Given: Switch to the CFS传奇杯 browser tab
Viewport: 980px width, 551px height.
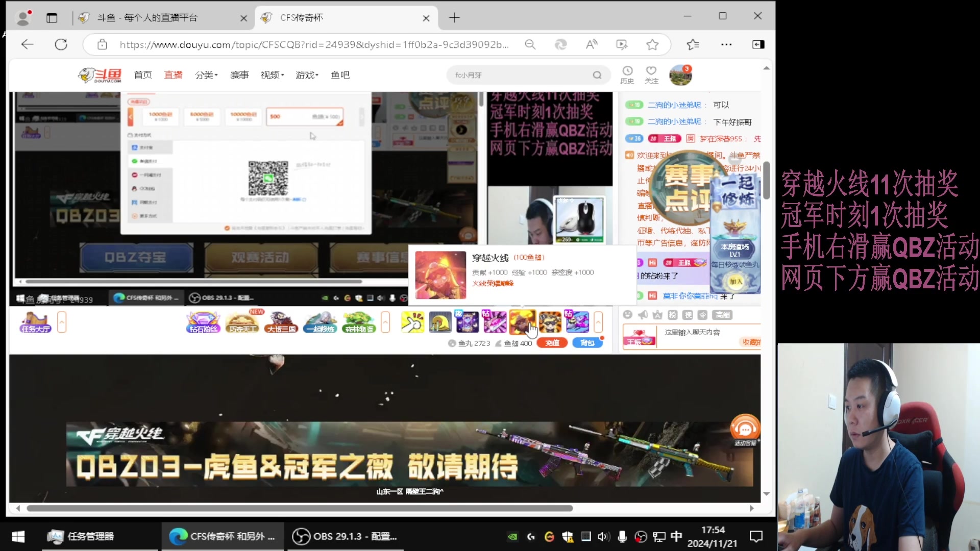Looking at the screenshot, I should pyautogui.click(x=346, y=18).
